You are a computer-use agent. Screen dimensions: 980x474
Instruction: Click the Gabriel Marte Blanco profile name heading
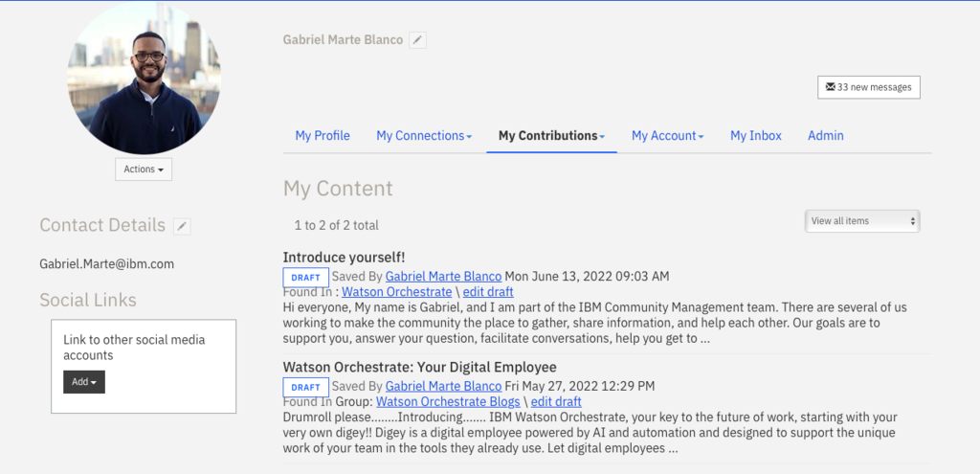(x=344, y=39)
